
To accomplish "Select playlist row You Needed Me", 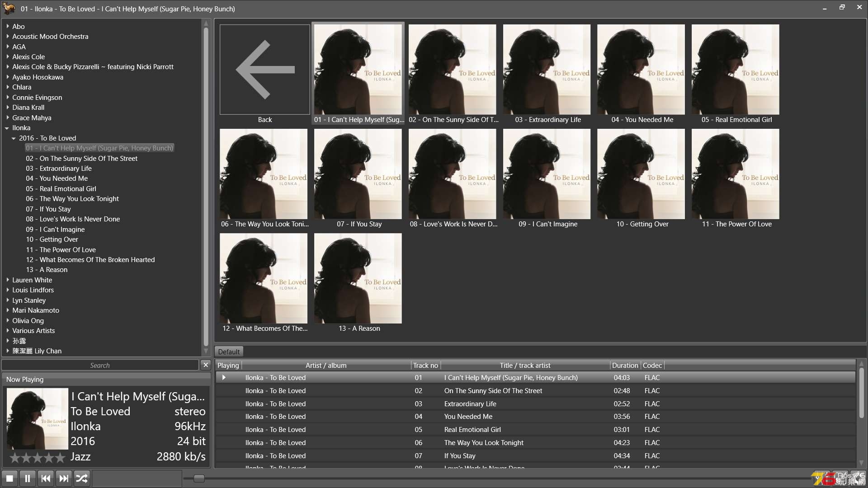I will pyautogui.click(x=535, y=416).
